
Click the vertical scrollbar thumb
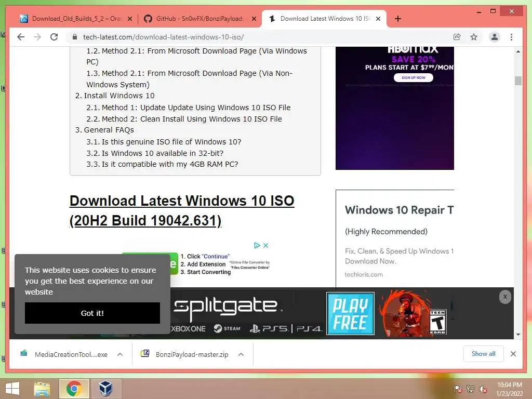[x=518, y=81]
